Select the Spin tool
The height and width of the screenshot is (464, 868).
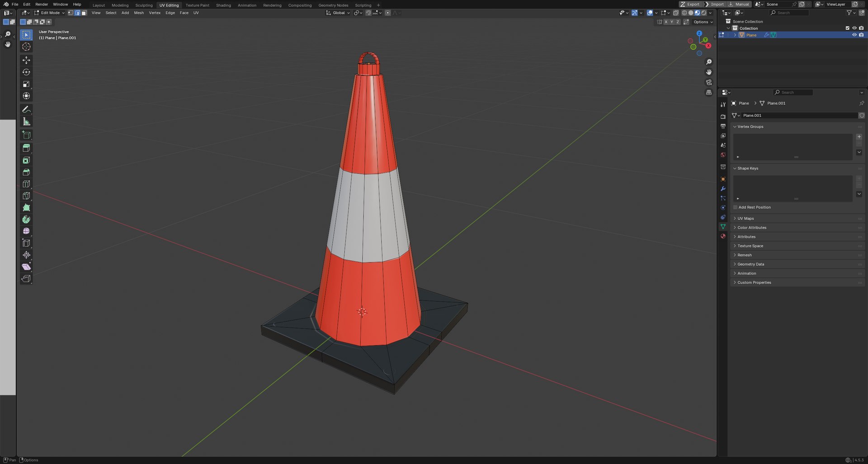[26, 219]
